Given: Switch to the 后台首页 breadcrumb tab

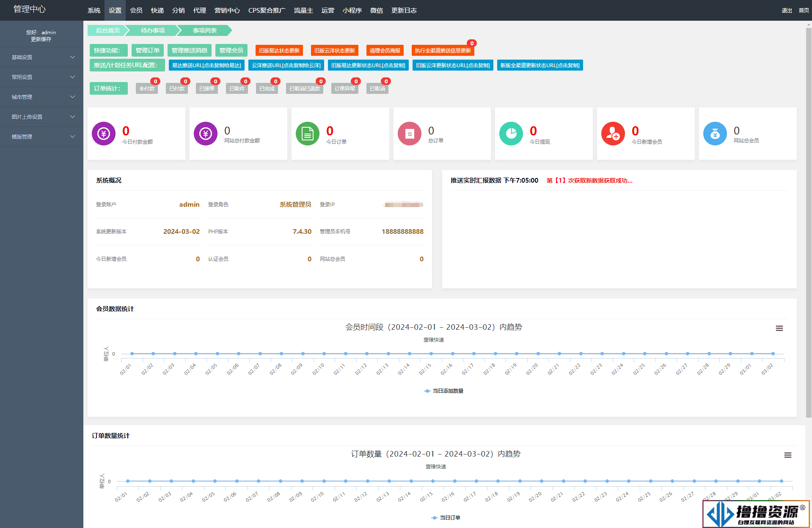Looking at the screenshot, I should (x=108, y=30).
